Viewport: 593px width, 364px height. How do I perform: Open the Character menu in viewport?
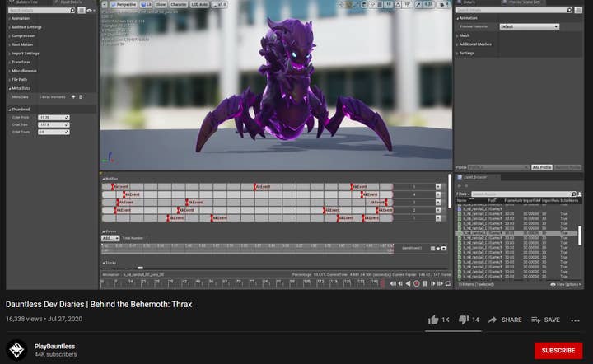click(178, 5)
